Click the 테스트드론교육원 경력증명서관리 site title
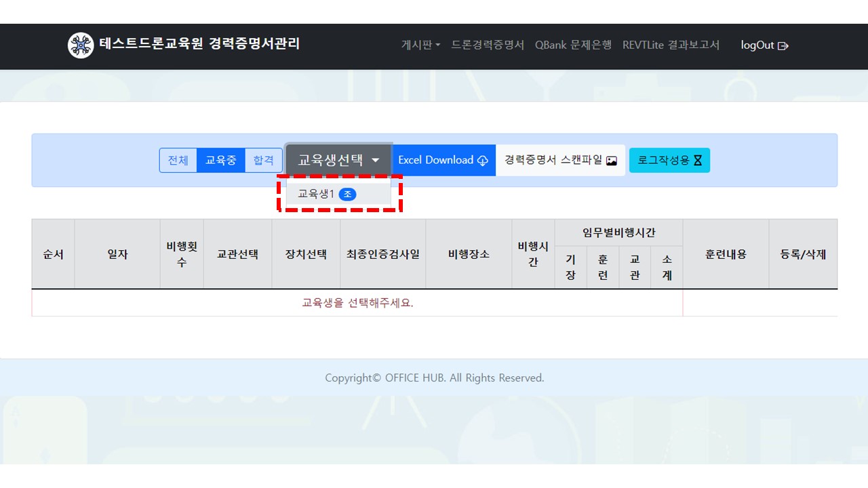This screenshot has width=868, height=488. click(x=199, y=45)
